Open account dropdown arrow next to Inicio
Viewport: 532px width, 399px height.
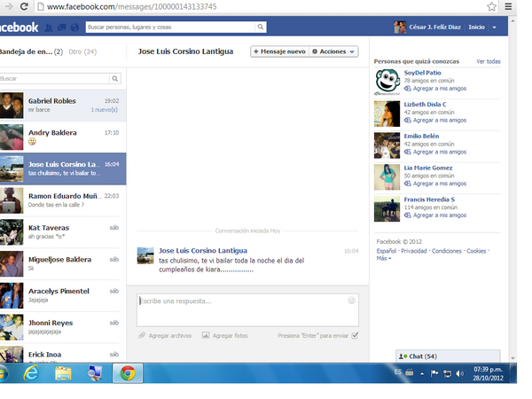pyautogui.click(x=495, y=27)
